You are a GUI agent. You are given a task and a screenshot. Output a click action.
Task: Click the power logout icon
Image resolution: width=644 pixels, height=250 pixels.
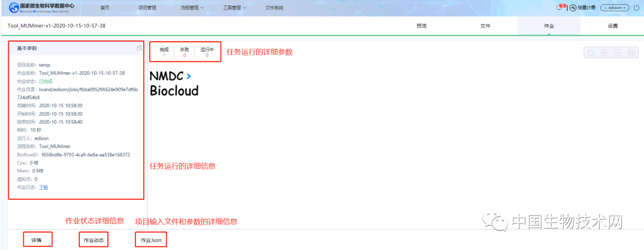point(636,7)
